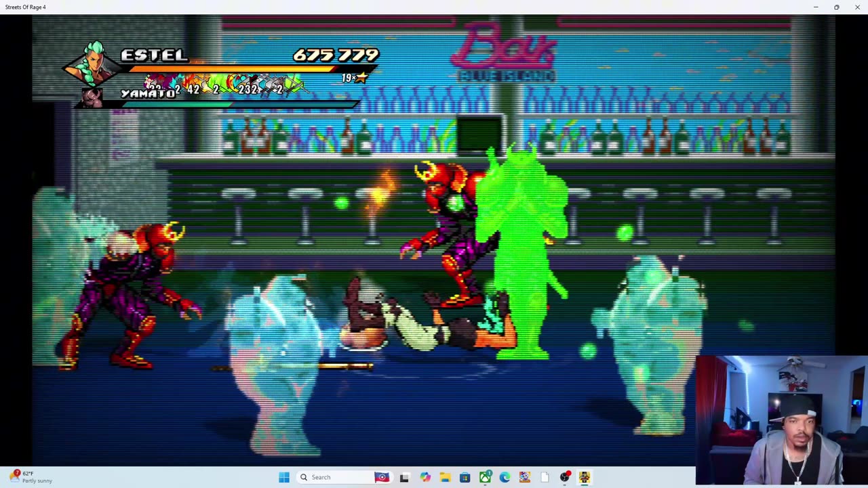Switch to OBS Studio on the taskbar
The width and height of the screenshot is (868, 488).
(564, 477)
